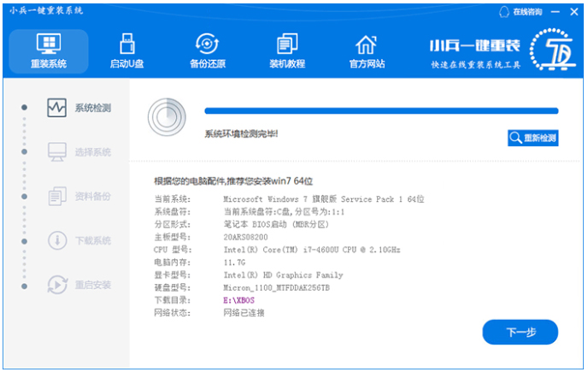Screen dimensions: 588x372
Task: Click the 选择系统 step icon in sidebar
Action: [57, 152]
